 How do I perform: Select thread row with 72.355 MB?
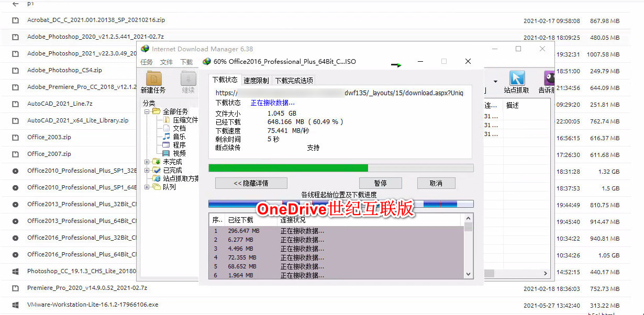(336, 257)
